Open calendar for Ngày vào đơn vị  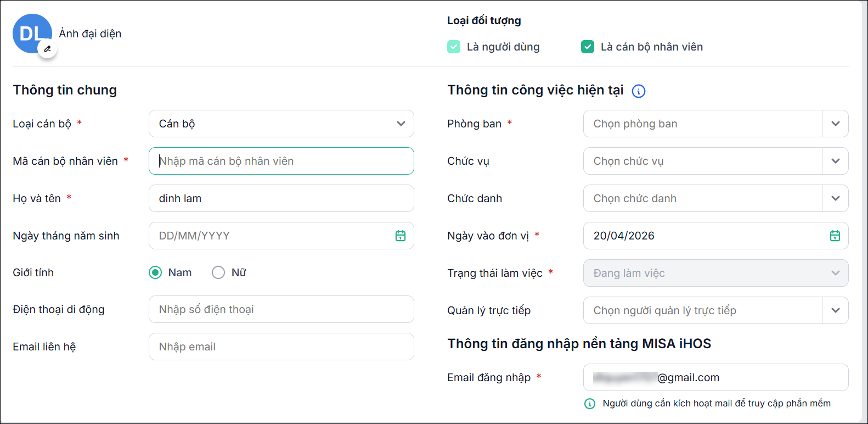click(x=835, y=236)
